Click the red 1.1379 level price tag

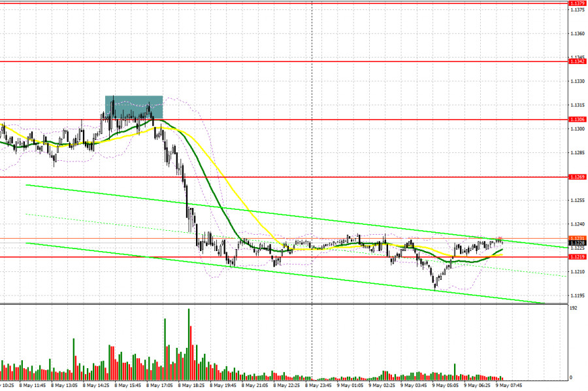(x=577, y=3)
